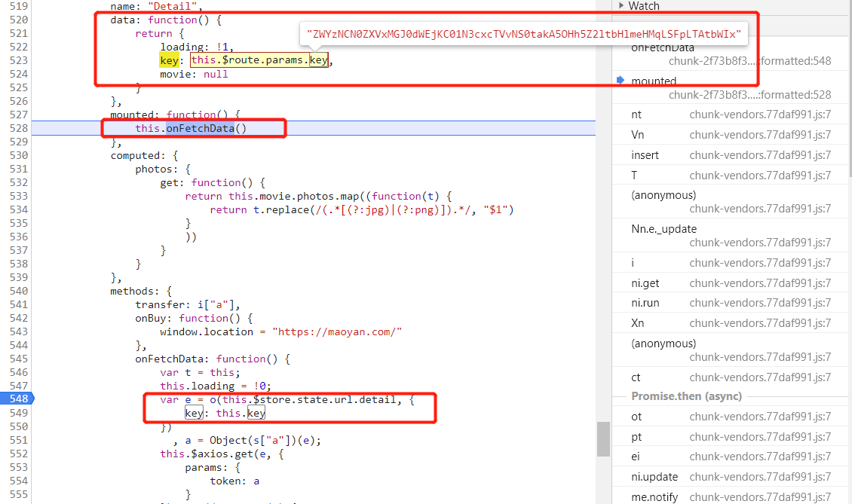Select the onFetchData call stack frame

[x=664, y=48]
